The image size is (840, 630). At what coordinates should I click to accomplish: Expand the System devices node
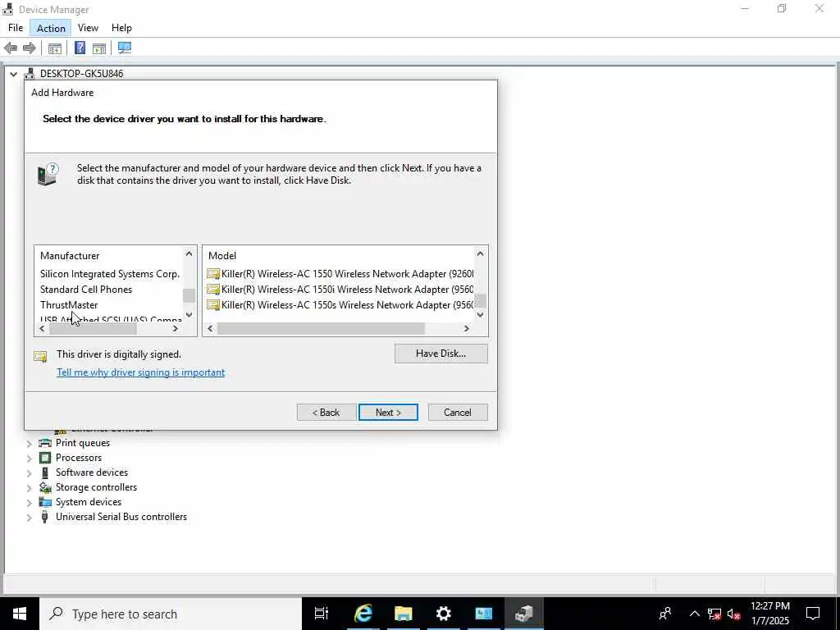tap(30, 503)
